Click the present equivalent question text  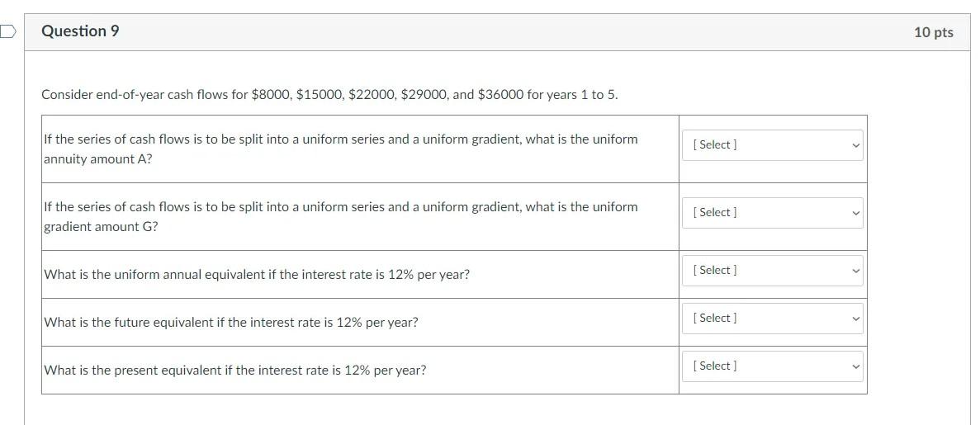[235, 371]
